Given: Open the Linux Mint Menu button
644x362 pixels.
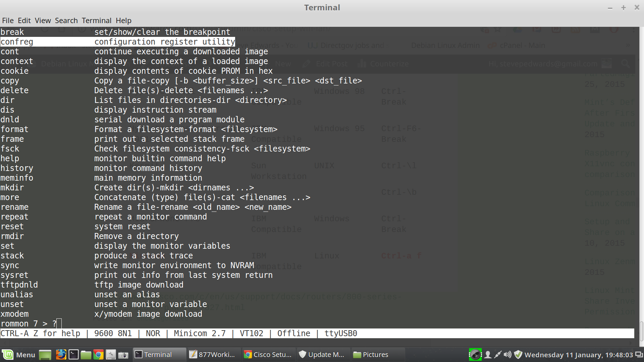Looking at the screenshot, I should click(x=19, y=355).
